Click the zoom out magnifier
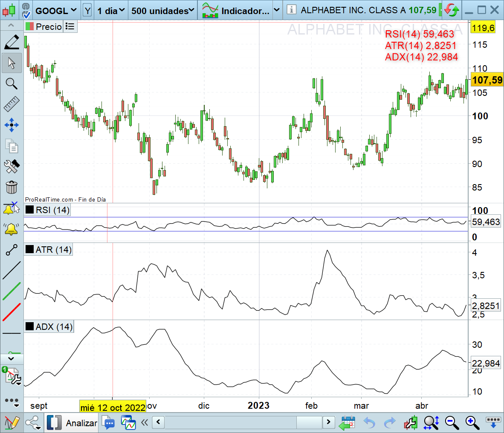 point(452,423)
